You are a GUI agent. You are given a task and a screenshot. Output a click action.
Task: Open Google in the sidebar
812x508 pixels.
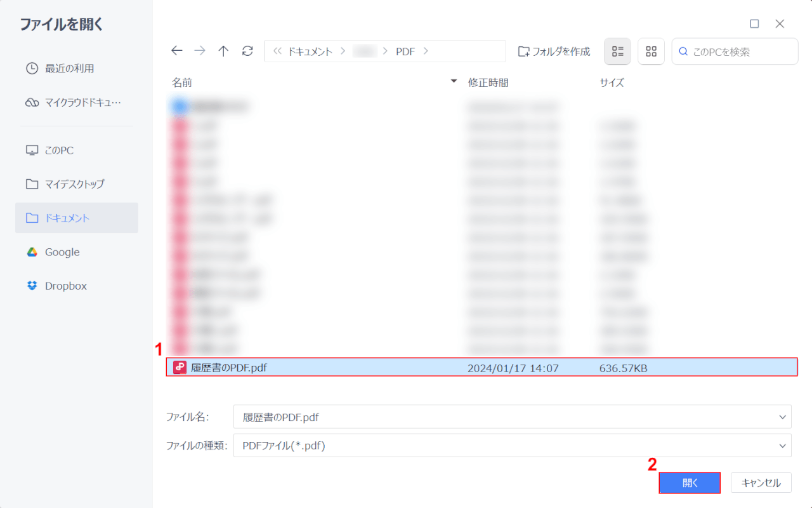point(77,252)
